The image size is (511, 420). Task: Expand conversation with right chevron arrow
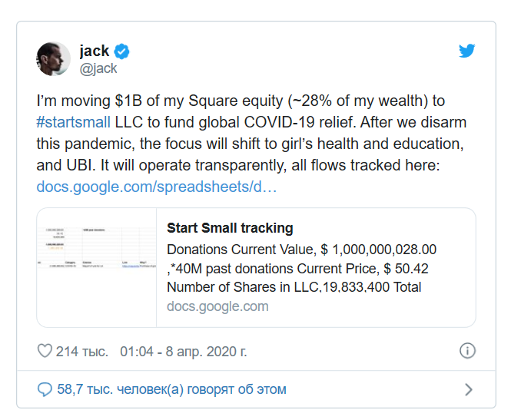[x=468, y=389]
